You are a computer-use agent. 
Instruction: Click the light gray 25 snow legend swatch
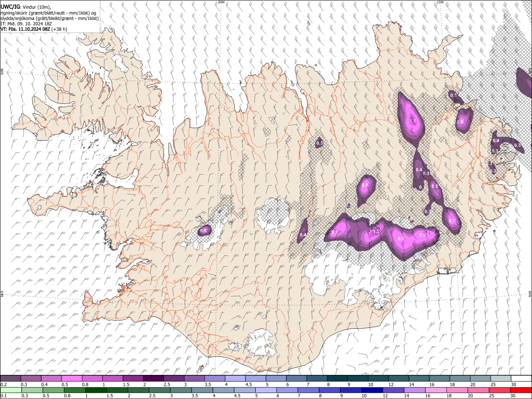pyautogui.click(x=501, y=379)
